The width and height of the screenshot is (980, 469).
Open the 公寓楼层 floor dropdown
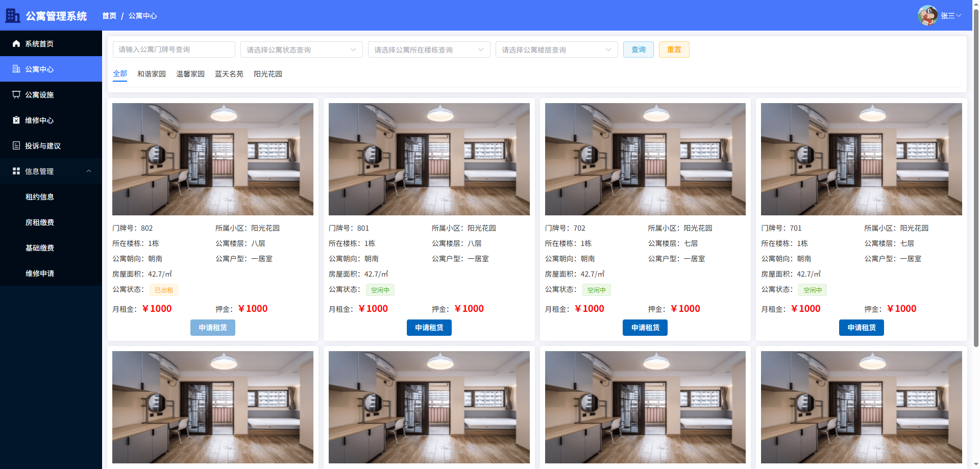[x=557, y=50]
